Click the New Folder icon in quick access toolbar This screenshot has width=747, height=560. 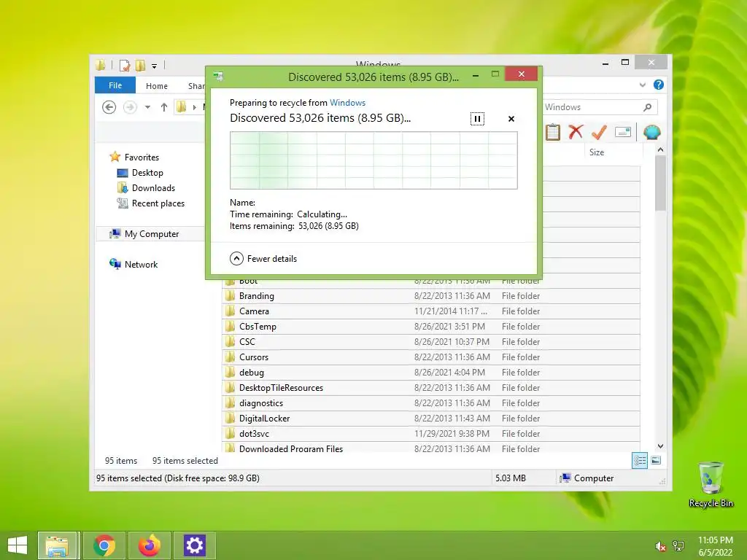140,65
